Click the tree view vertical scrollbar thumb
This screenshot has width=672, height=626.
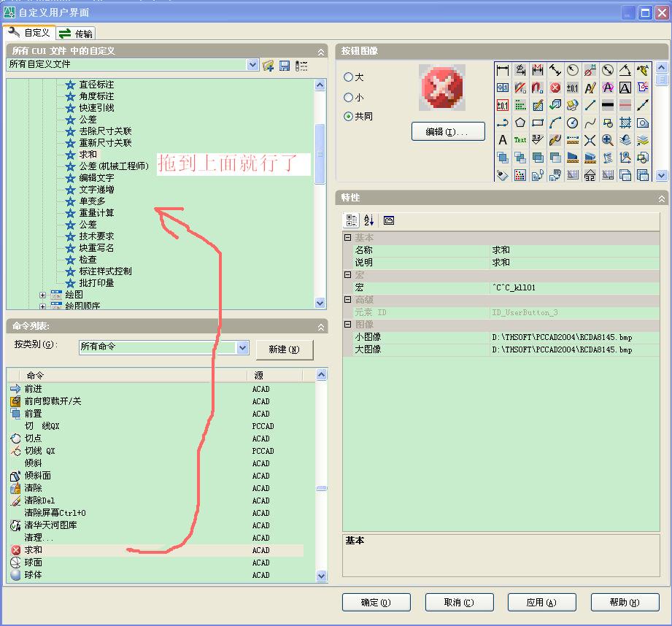[320, 154]
